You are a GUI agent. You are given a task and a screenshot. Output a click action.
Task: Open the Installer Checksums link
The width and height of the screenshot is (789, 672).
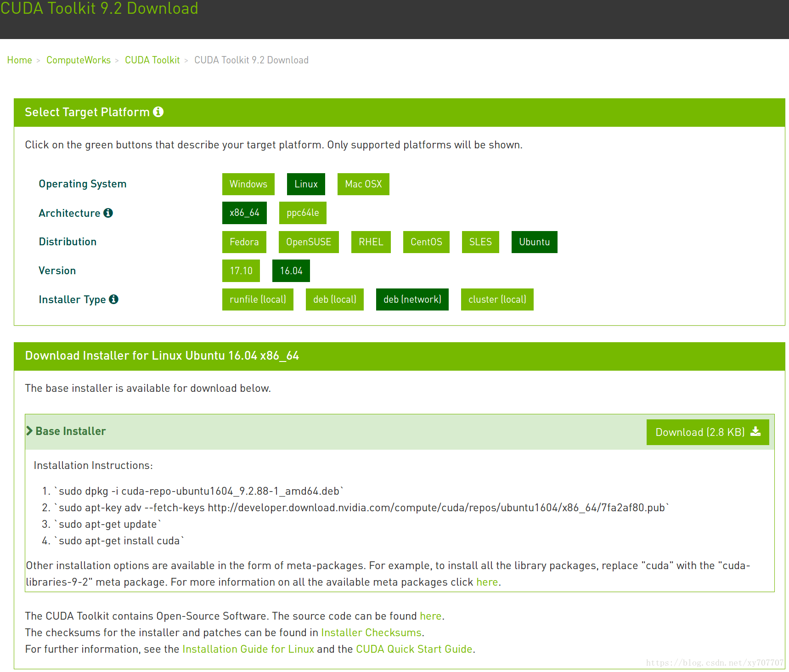click(x=371, y=632)
